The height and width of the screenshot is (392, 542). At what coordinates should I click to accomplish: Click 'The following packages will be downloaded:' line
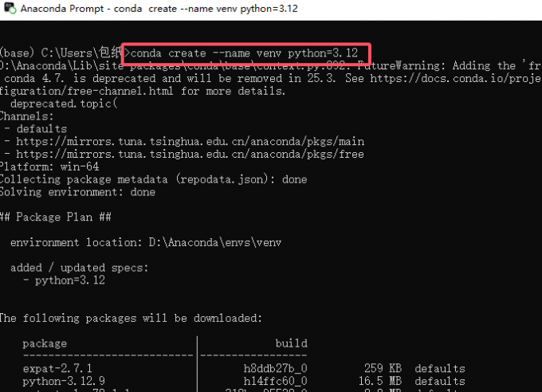(131, 318)
